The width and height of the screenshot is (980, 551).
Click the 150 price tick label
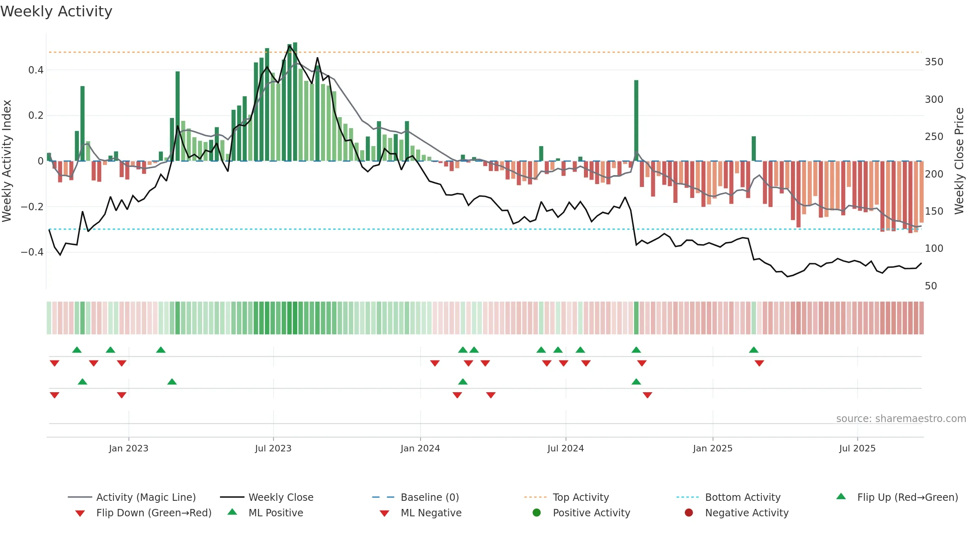click(x=934, y=211)
